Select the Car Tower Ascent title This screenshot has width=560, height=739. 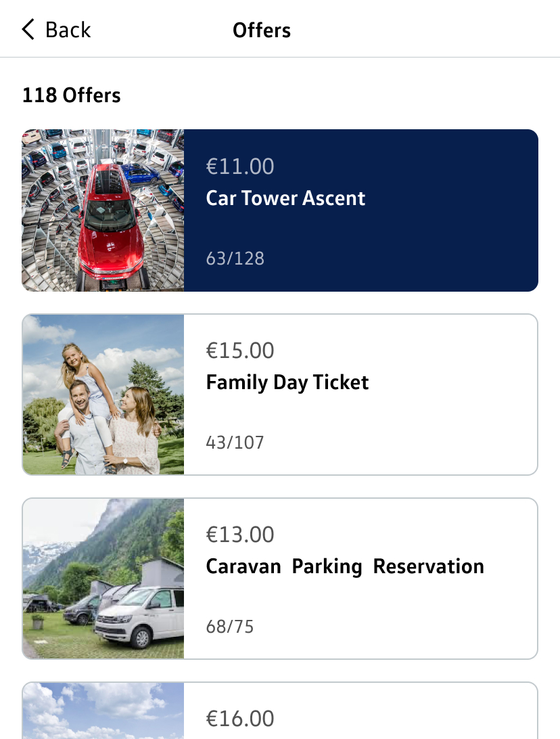pyautogui.click(x=285, y=198)
